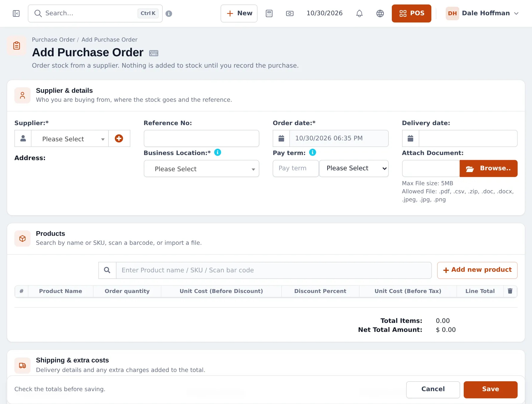Click Add new product
The image size is (532, 404).
tap(477, 270)
